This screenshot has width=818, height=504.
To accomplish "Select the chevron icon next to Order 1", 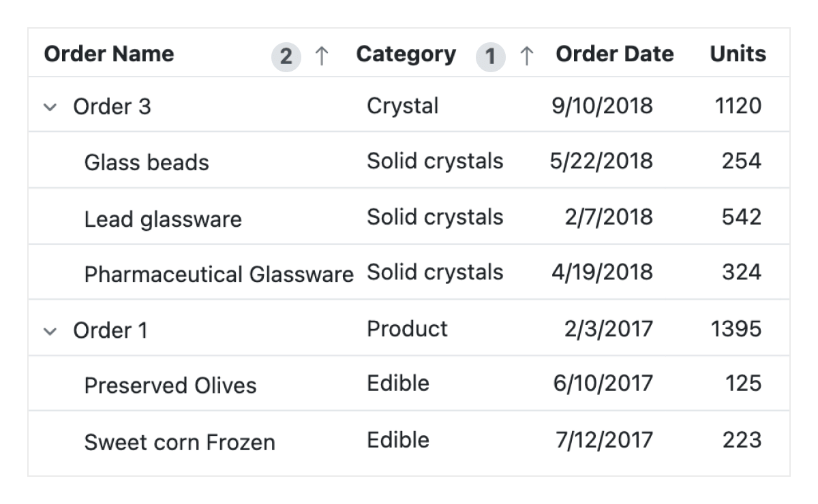I will pyautogui.click(x=50, y=330).
